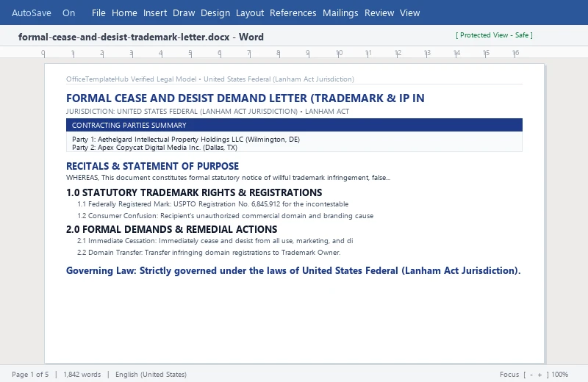This screenshot has height=382, width=588.
Task: Click the Page 1 of 5 status indicator
Action: coord(30,374)
